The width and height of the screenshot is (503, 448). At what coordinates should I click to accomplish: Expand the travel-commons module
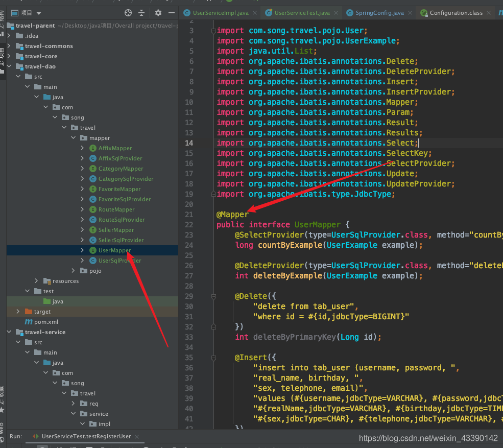[x=9, y=46]
